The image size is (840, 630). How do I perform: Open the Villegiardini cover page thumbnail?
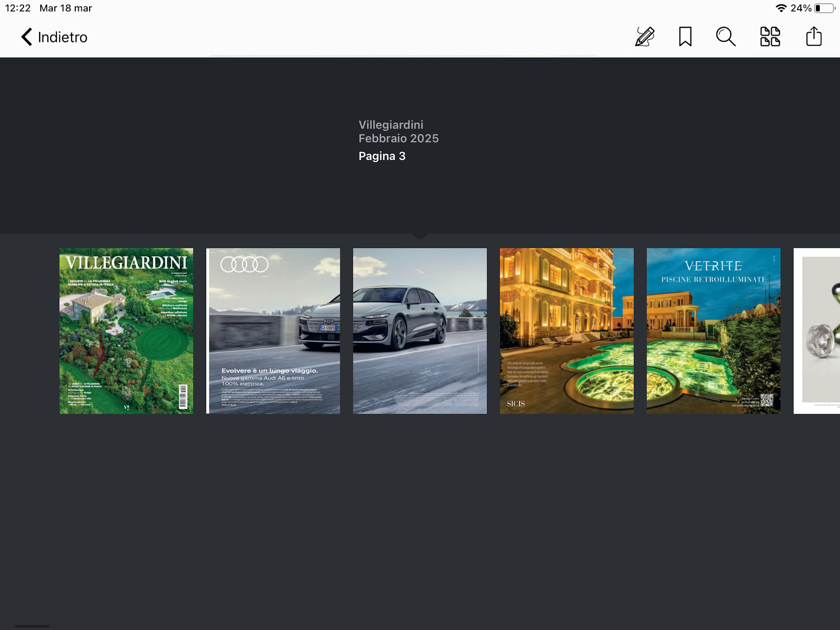pos(126,331)
